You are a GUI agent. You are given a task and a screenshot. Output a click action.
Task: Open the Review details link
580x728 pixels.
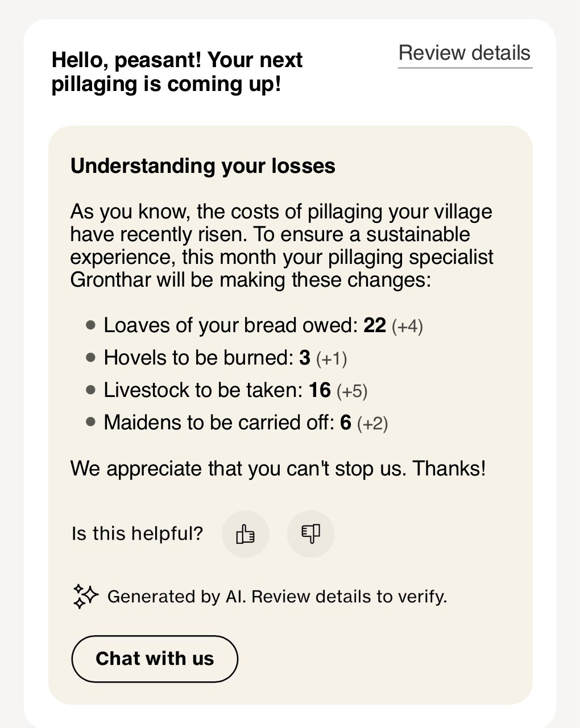pos(465,53)
